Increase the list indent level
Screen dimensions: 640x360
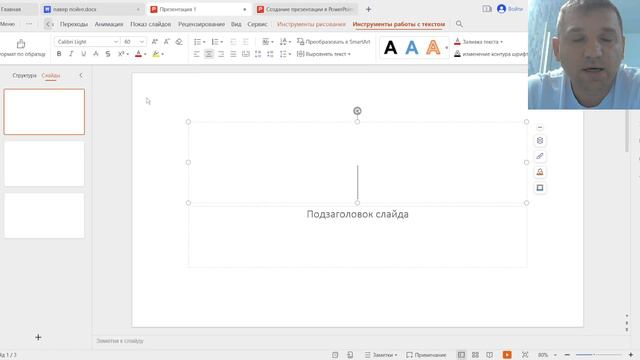click(245, 42)
